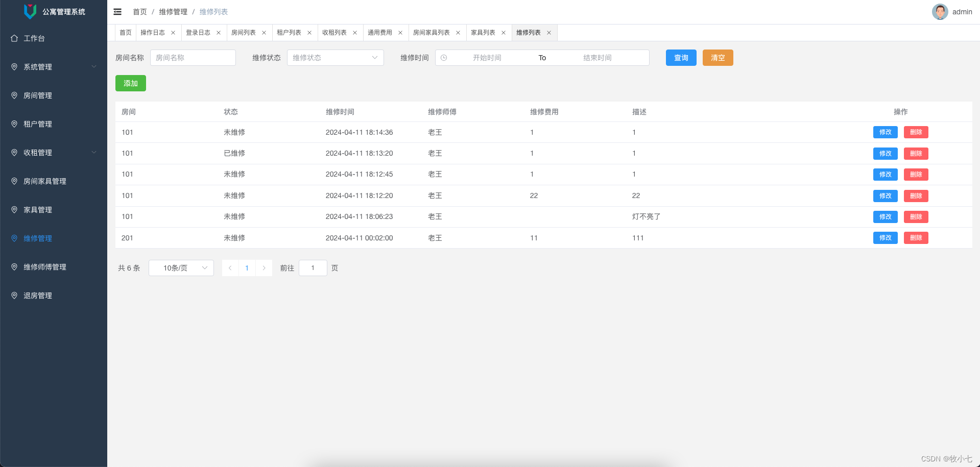Viewport: 980px width, 467px height.
Task: Open the 10条/页 page size dropdown
Action: [181, 268]
